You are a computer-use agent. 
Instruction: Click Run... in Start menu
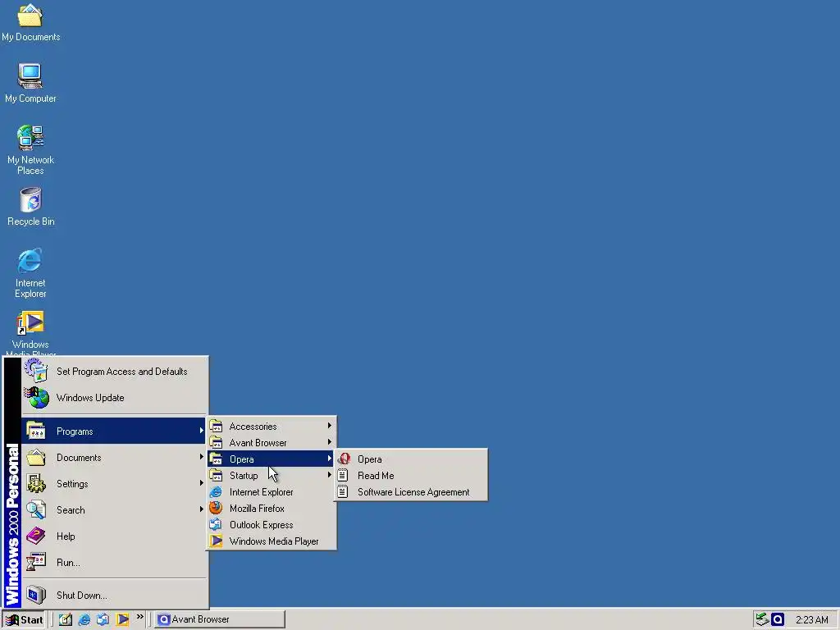click(115, 563)
